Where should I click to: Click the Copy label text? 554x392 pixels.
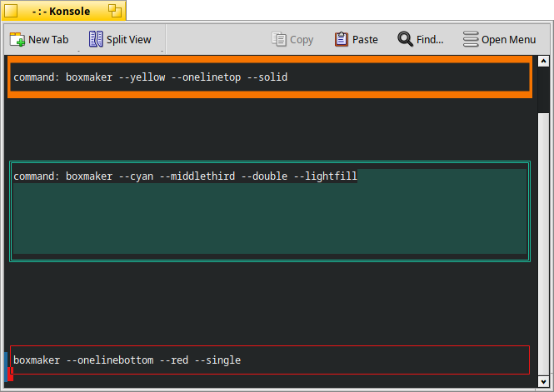(x=302, y=40)
